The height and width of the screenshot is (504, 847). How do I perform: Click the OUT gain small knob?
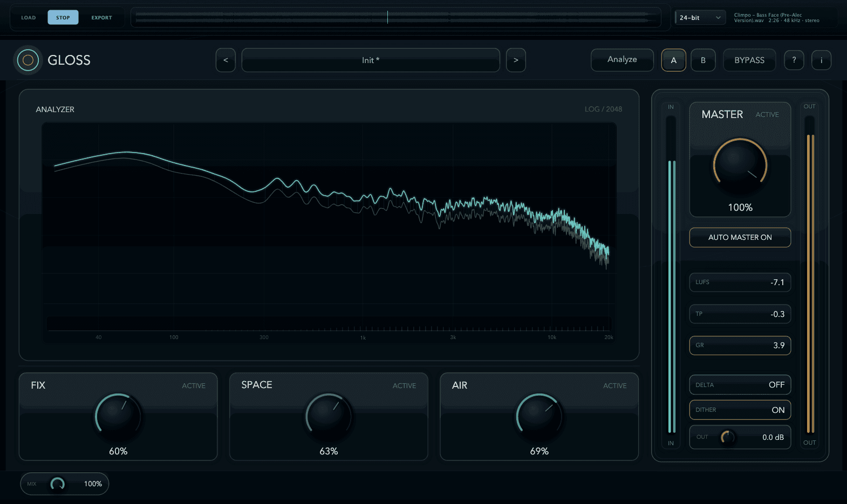[x=728, y=437]
